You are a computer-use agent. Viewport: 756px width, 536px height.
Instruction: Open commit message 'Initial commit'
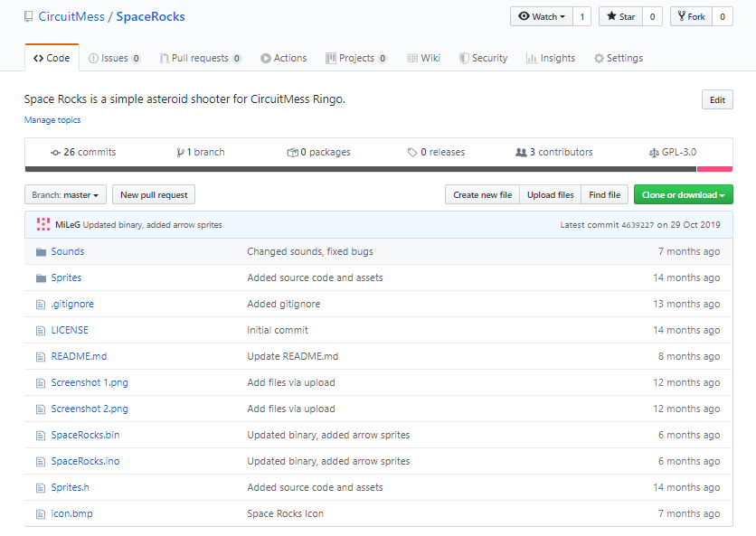(278, 330)
